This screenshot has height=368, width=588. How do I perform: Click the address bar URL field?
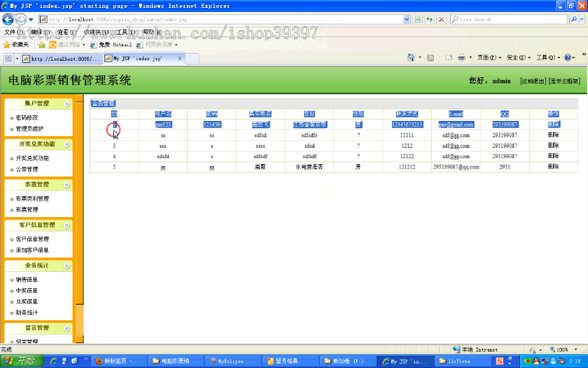(221, 20)
